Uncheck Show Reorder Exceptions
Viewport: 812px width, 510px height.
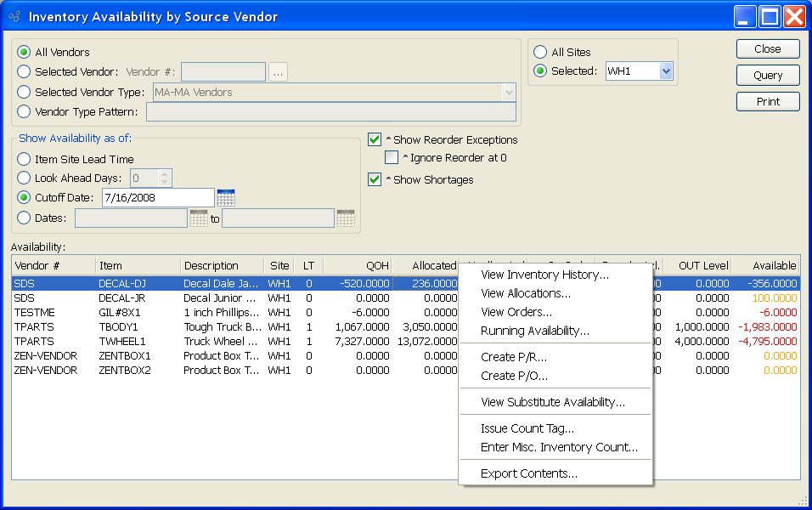(x=375, y=139)
